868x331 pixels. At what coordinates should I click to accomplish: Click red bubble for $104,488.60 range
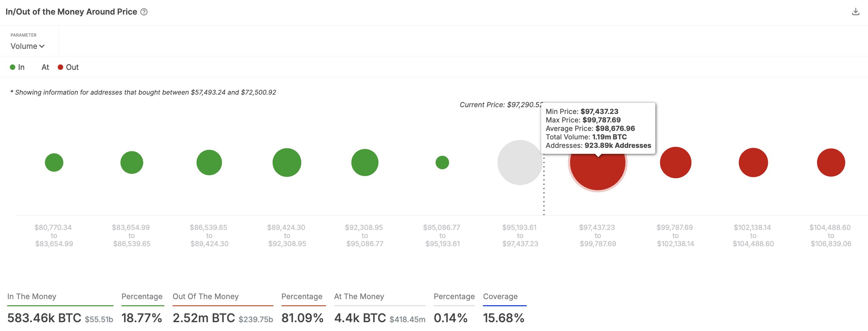(831, 162)
